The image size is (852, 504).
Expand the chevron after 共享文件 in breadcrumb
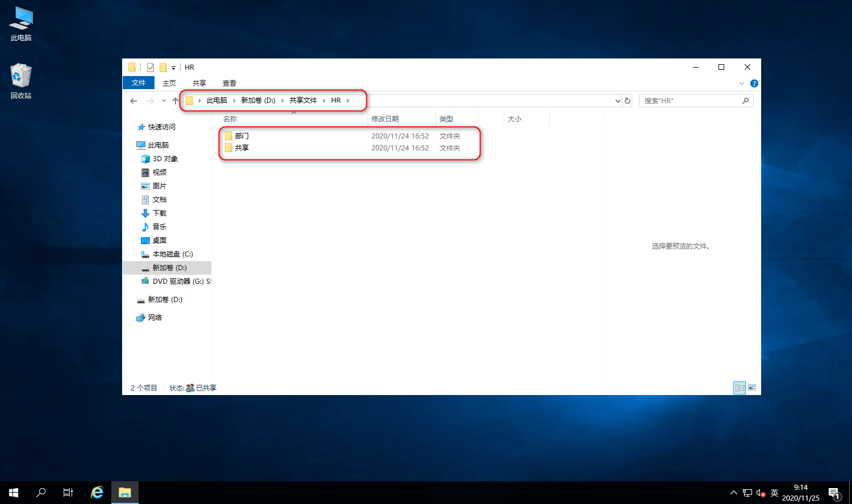tap(324, 100)
